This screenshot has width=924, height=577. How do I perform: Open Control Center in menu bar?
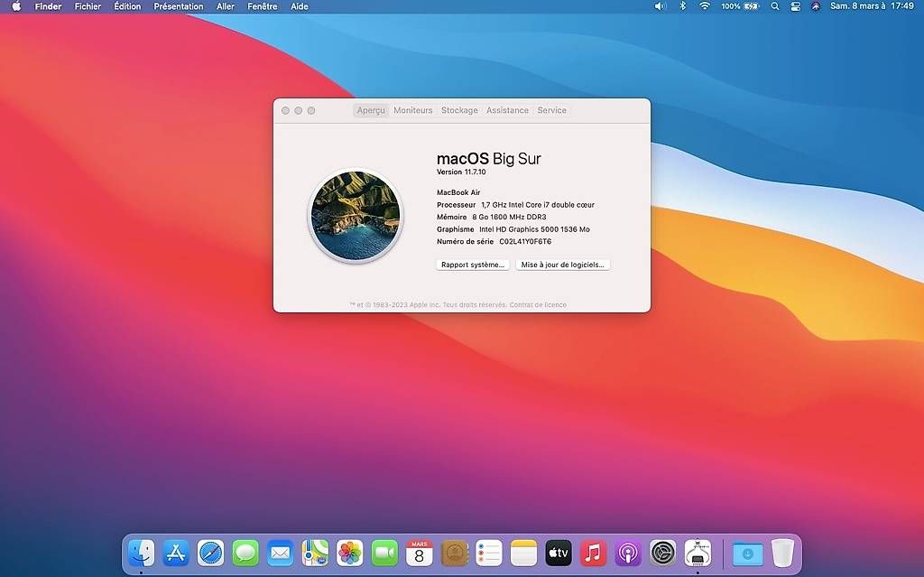[x=796, y=6]
